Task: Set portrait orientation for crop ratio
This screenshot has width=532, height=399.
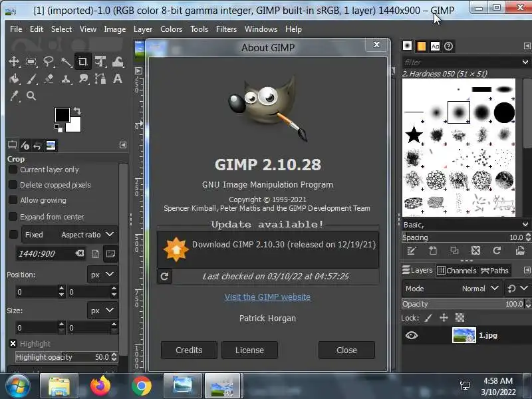Action: (96, 253)
